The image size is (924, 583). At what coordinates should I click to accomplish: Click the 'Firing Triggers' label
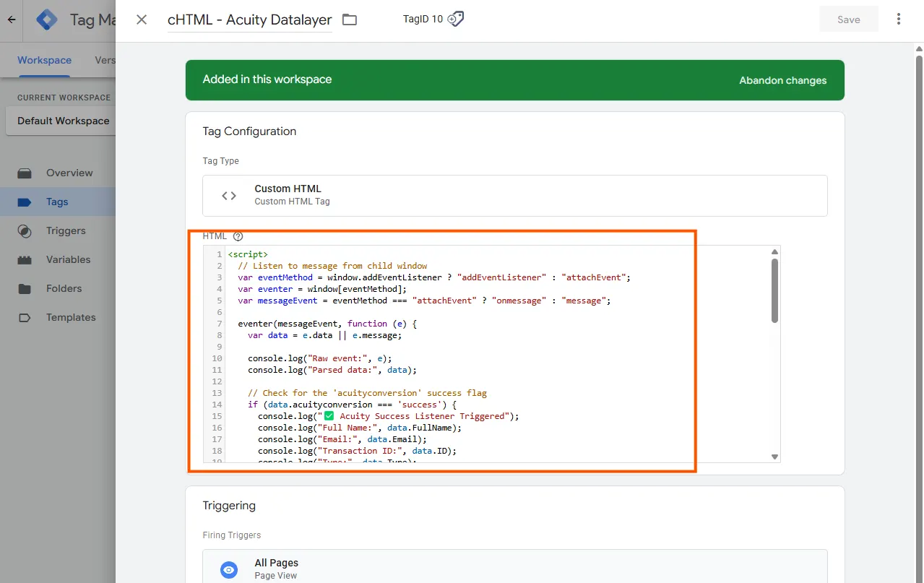click(232, 535)
